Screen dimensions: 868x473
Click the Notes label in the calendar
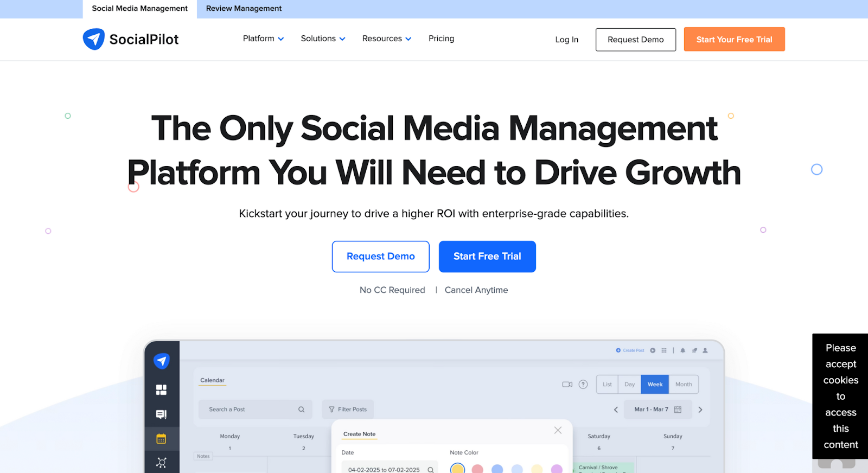coord(203,456)
